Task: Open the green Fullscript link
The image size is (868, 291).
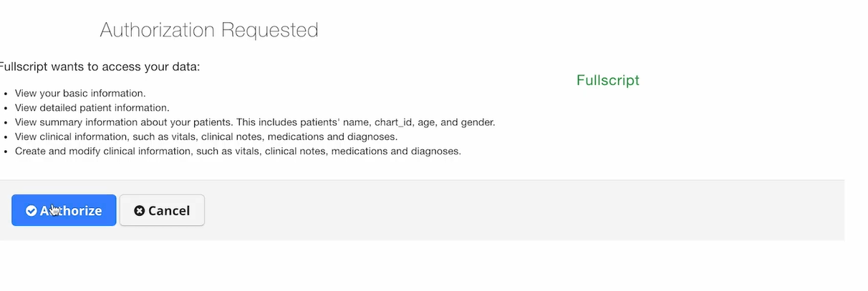Action: pyautogui.click(x=608, y=80)
